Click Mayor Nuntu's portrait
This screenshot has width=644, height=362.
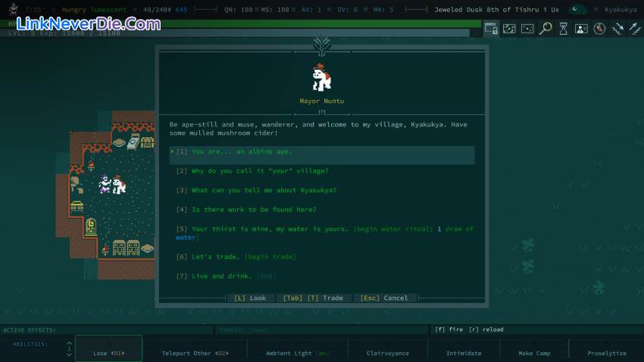[x=322, y=78]
